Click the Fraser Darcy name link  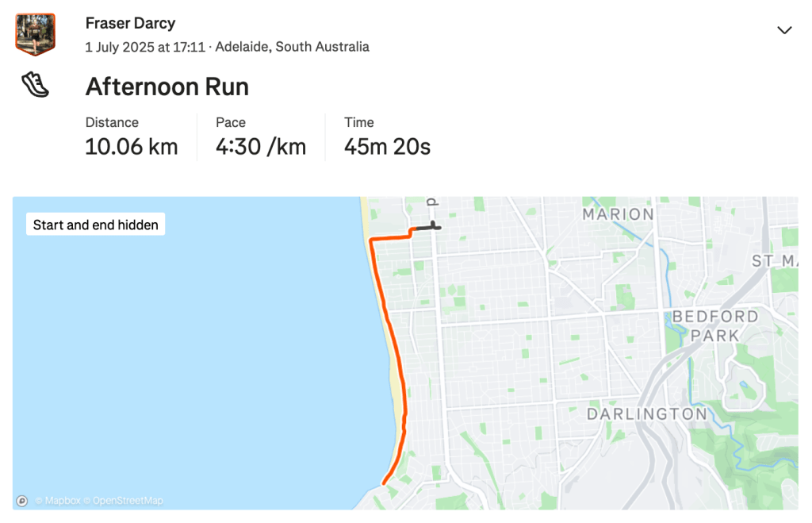pos(130,23)
